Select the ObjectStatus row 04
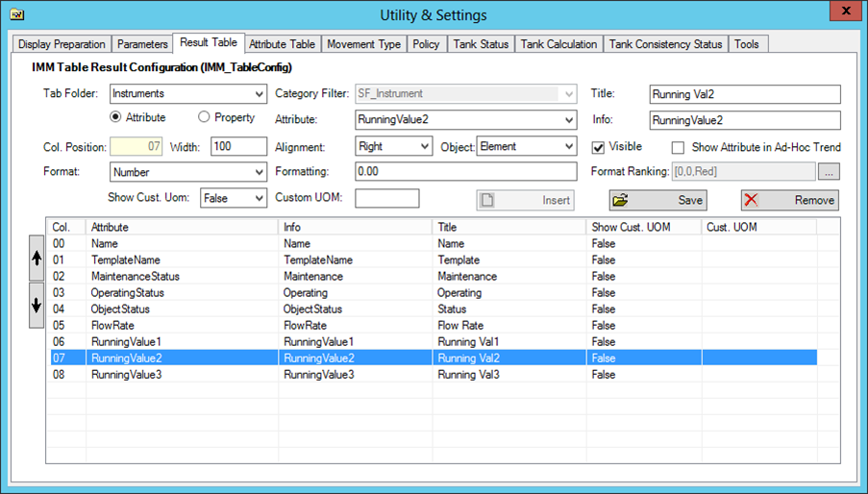868x494 pixels. [x=434, y=309]
